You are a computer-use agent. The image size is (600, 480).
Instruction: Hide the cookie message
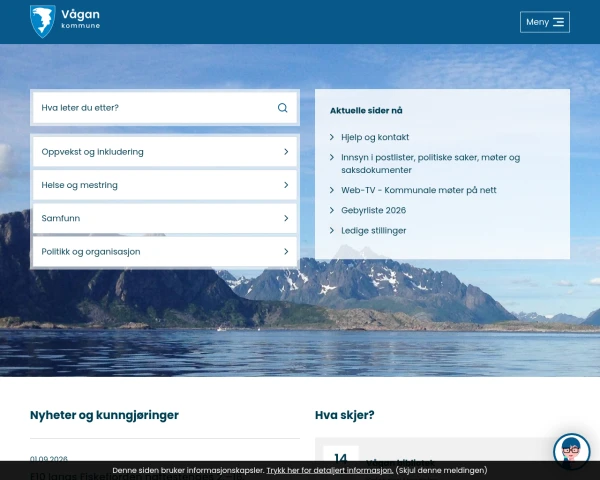441,470
